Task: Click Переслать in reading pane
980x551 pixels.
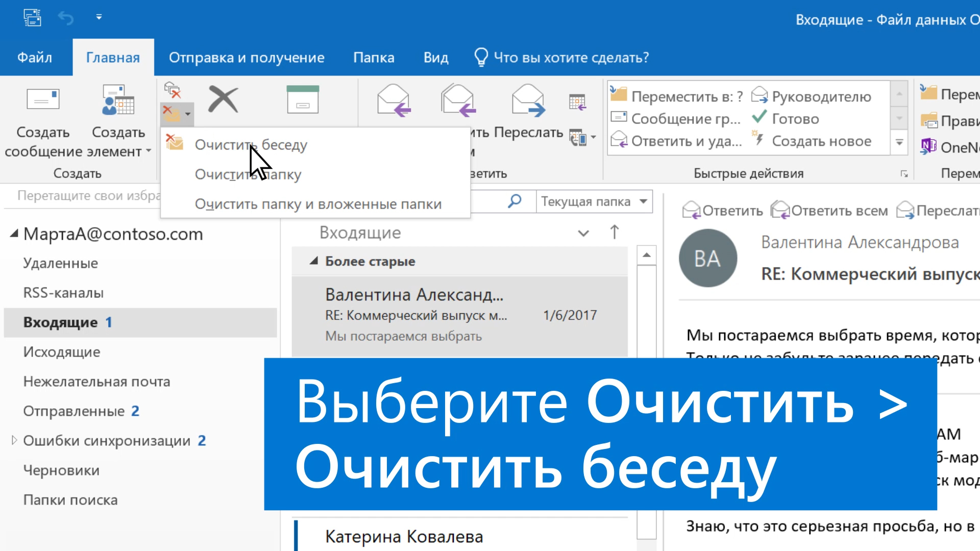Action: [938, 210]
